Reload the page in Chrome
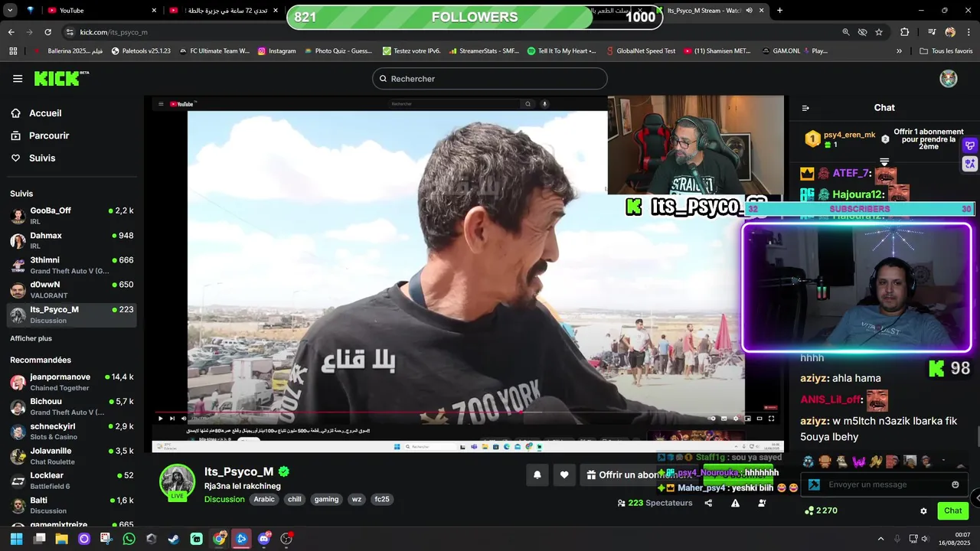Screen dimensions: 980x551 [47, 32]
